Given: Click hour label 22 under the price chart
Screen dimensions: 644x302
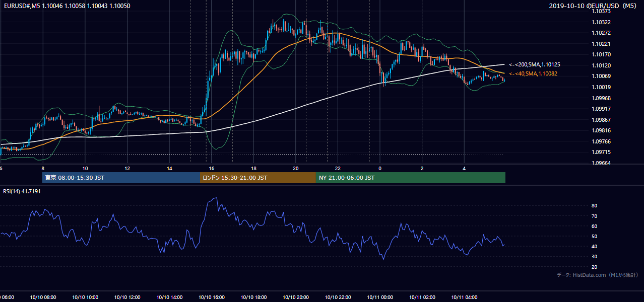Looking at the screenshot, I should click(x=338, y=169).
